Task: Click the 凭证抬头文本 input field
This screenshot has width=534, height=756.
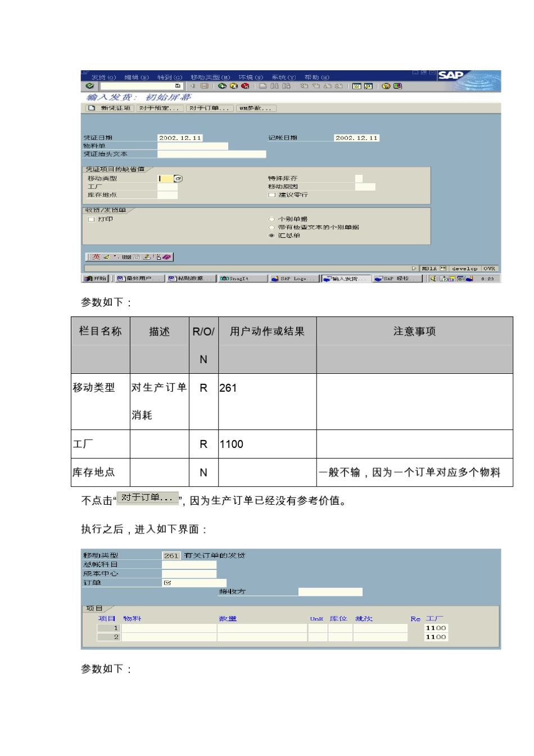Action: 212,154
